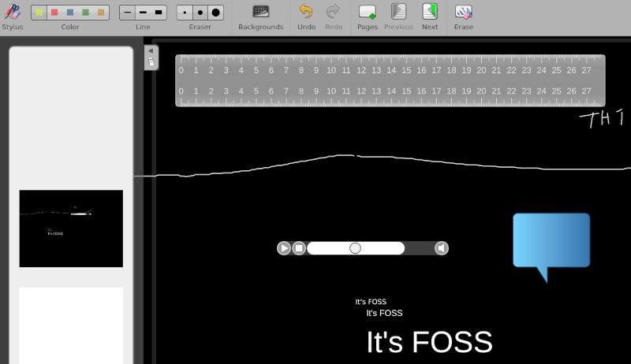Undo the last action
Screen dimensions: 631x364
[x=306, y=13]
